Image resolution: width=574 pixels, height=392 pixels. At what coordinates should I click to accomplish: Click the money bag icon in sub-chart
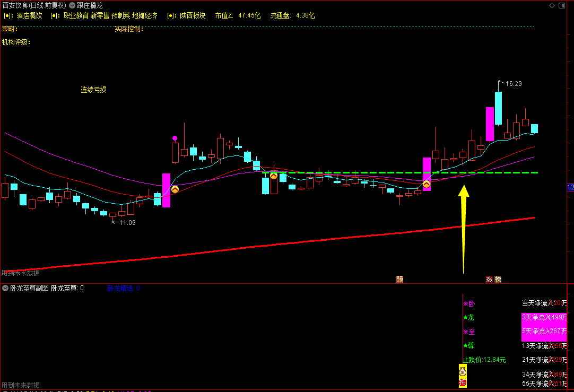click(463, 372)
